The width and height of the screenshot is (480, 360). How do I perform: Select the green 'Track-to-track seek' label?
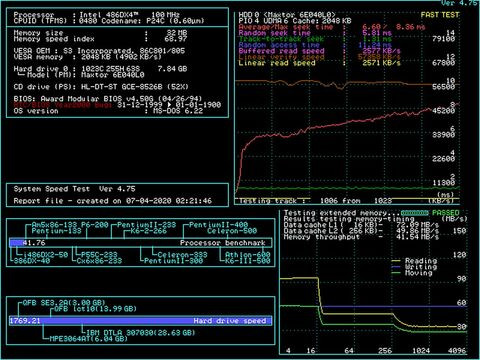(x=281, y=39)
